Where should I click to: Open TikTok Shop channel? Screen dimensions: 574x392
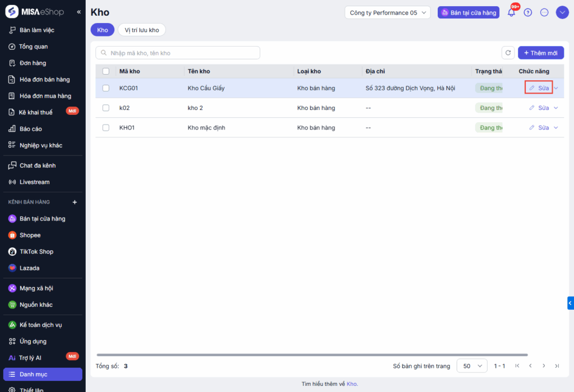point(36,252)
